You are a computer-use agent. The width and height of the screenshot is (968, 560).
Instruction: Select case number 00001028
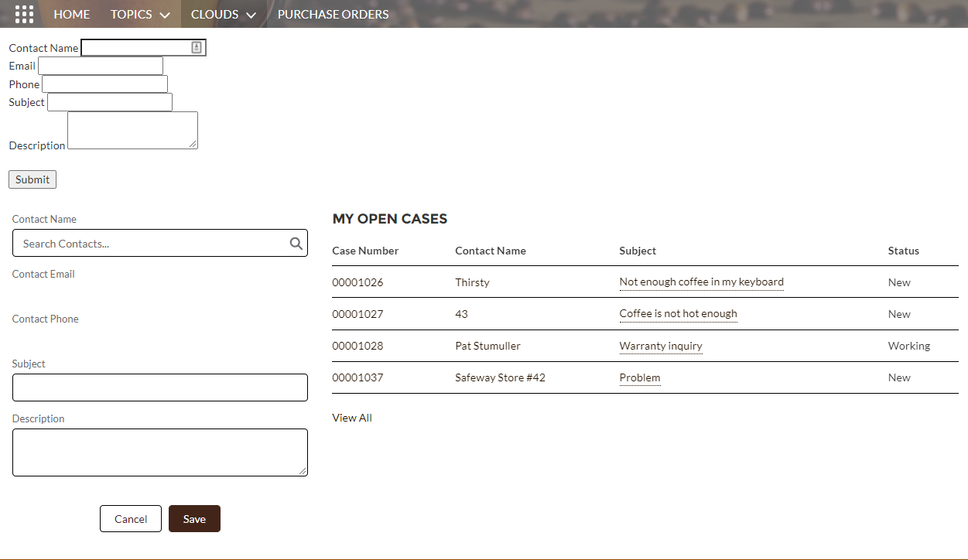point(357,346)
